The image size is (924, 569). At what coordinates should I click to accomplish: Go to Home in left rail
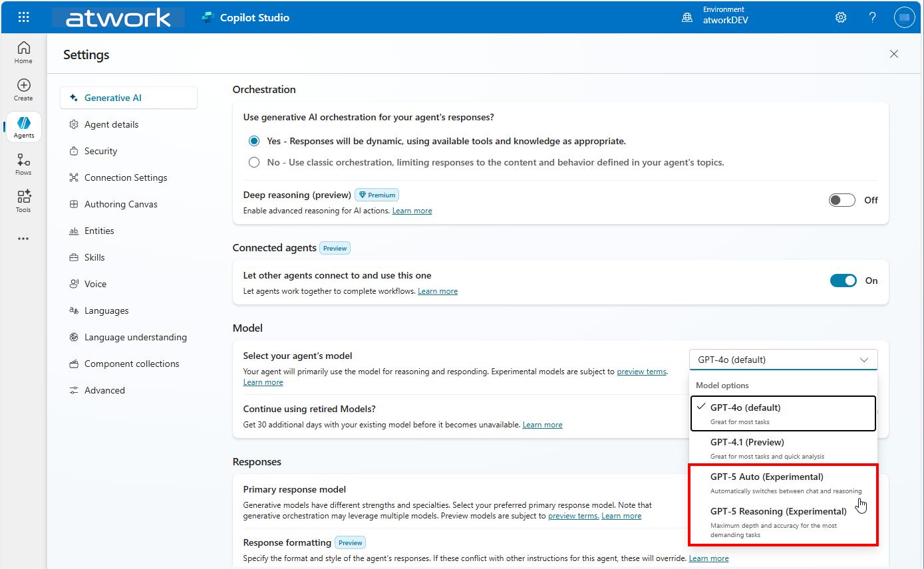tap(23, 52)
